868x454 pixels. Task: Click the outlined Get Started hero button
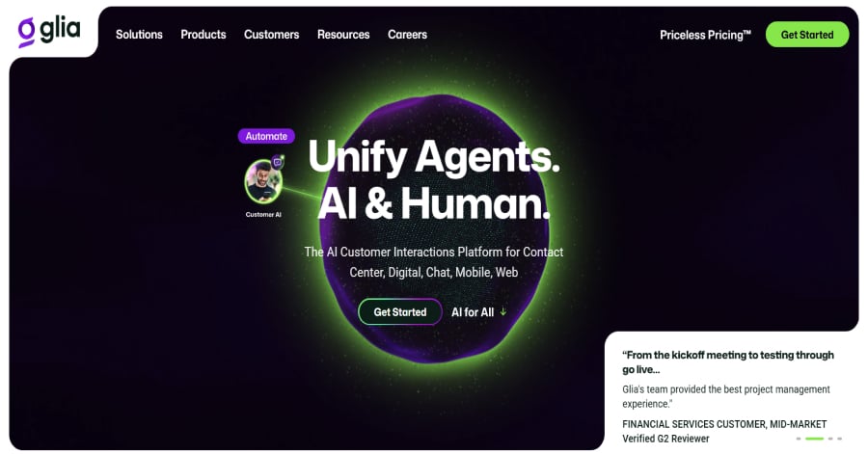[x=399, y=312]
